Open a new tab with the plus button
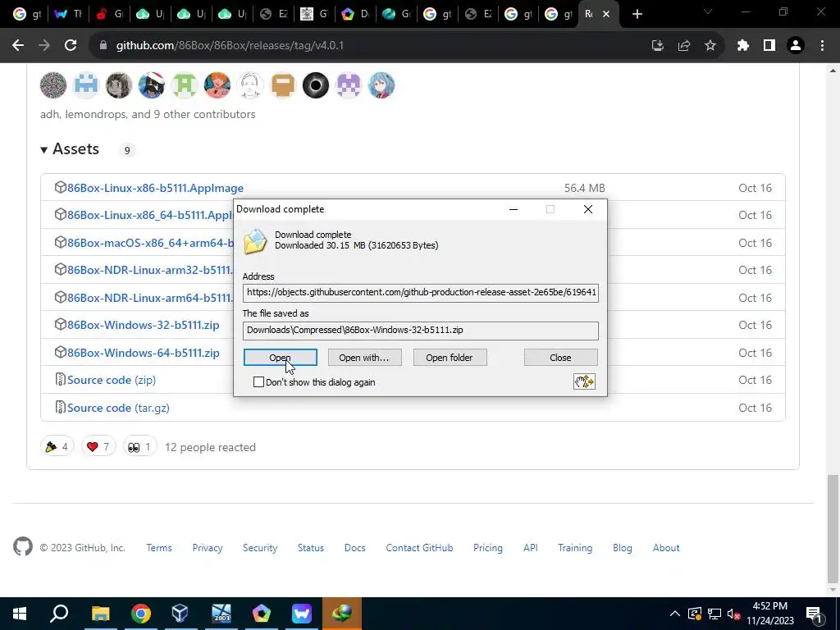Image resolution: width=840 pixels, height=630 pixels. (637, 14)
